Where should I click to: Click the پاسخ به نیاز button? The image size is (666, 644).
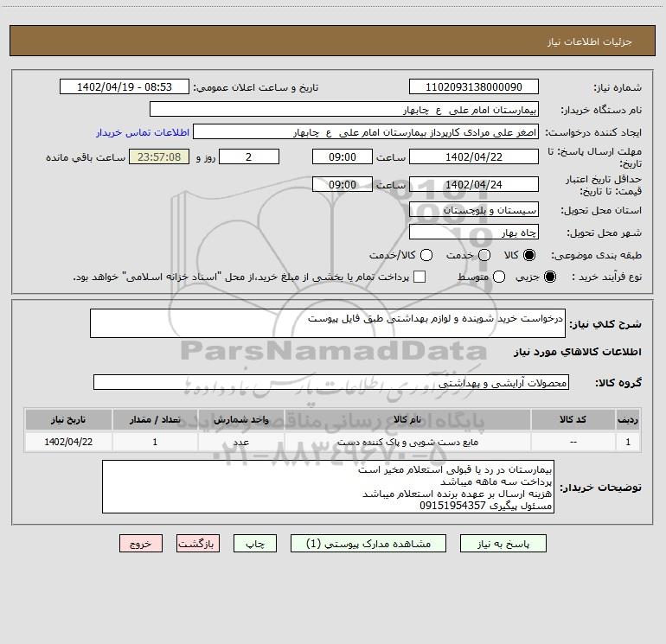[503, 544]
